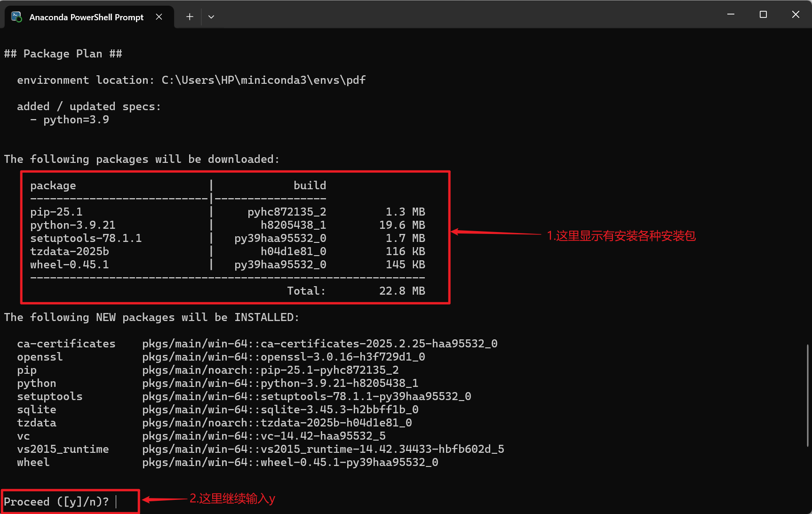
Task: Click the openssl package name
Action: (x=40, y=357)
